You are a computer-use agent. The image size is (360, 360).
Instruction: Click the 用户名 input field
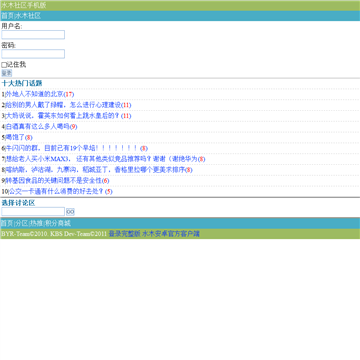(x=33, y=35)
